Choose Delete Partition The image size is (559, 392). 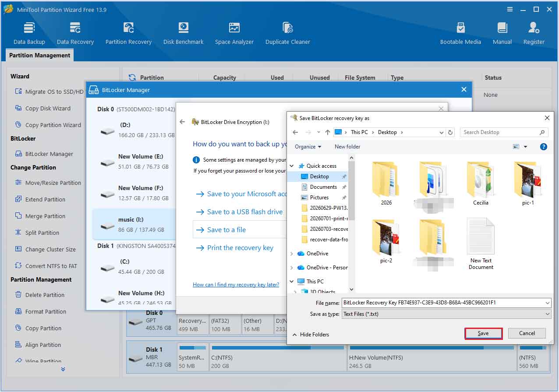click(40, 295)
